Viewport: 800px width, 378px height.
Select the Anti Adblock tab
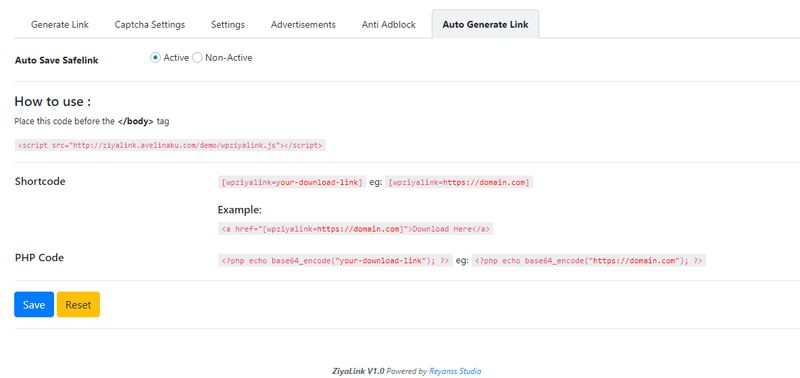pyautogui.click(x=389, y=24)
